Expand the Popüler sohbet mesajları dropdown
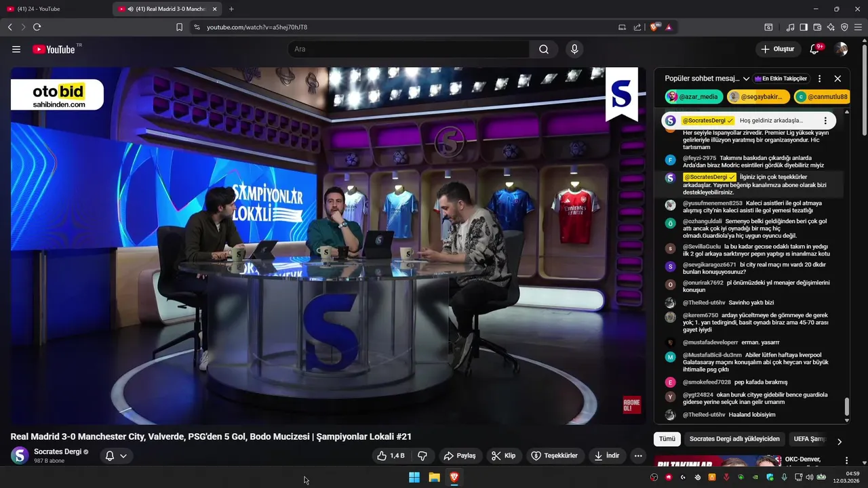The image size is (868, 488). coord(707,79)
